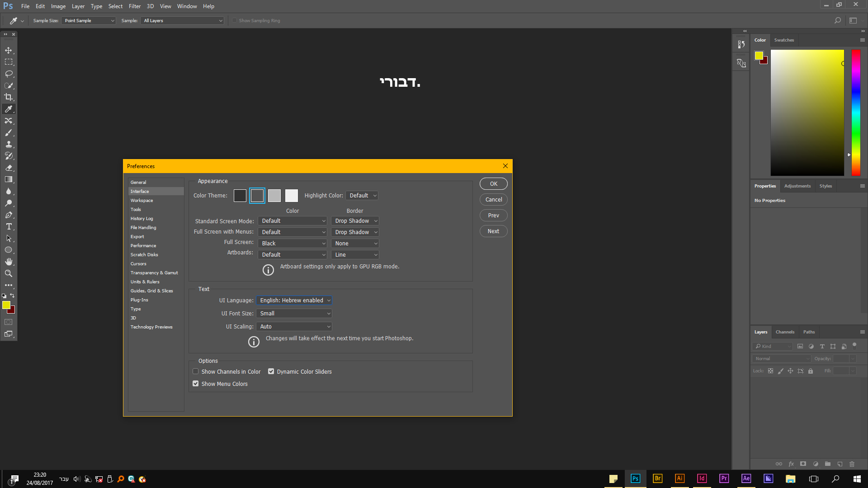Enable Show Channels in Color

coord(196,371)
